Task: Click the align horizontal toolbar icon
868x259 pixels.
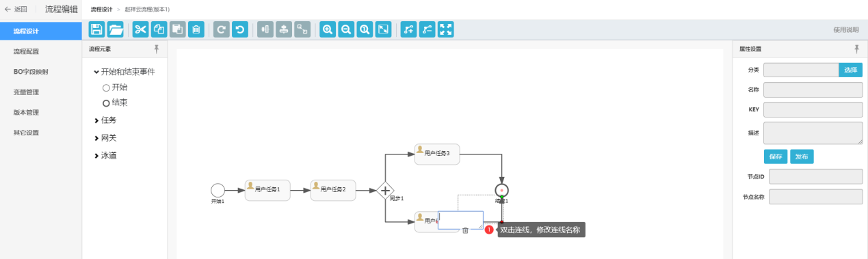Action: click(283, 29)
